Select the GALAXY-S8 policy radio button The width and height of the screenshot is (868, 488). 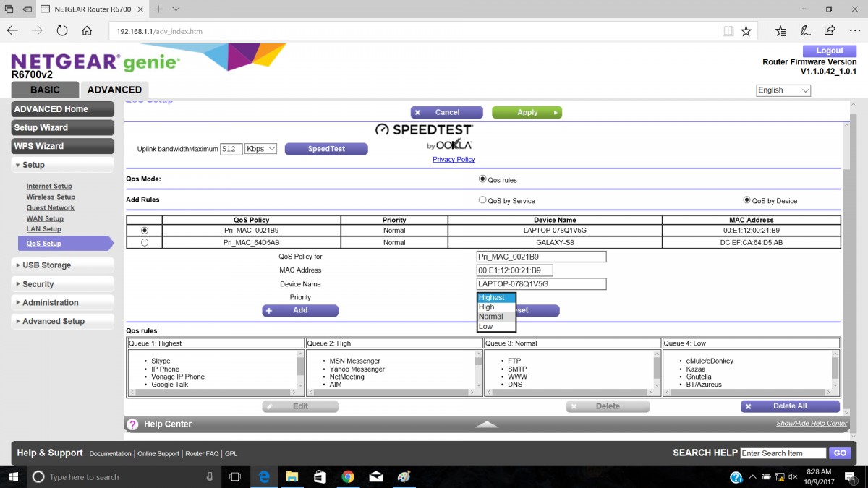pyautogui.click(x=145, y=243)
